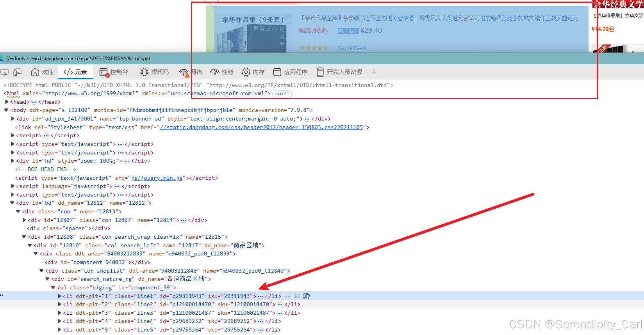The width and height of the screenshot is (644, 335).
Task: Expand the li line4 p29689252 node
Action: 59,321
